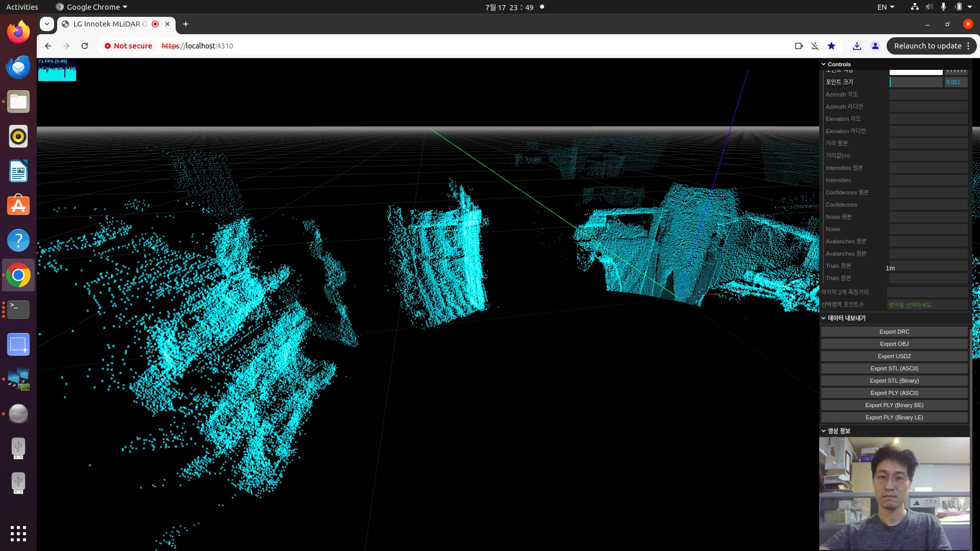Click Export STL (ASCII) button
The width and height of the screenshot is (980, 551).
tap(894, 368)
